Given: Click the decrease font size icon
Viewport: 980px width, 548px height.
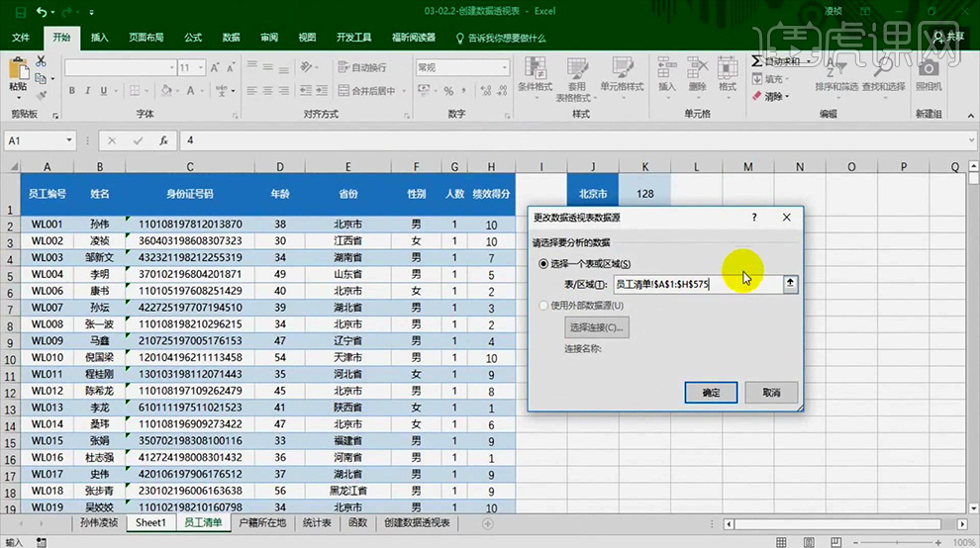Looking at the screenshot, I should coord(231,67).
